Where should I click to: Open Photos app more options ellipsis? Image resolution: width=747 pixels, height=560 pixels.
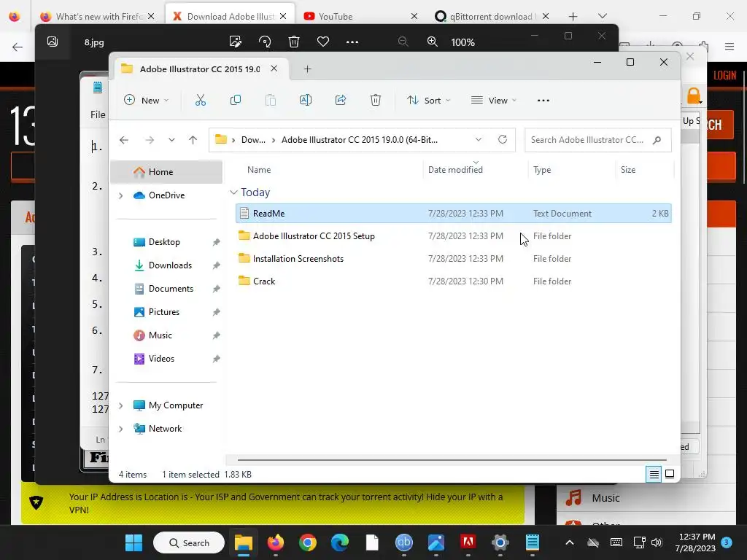352,42
